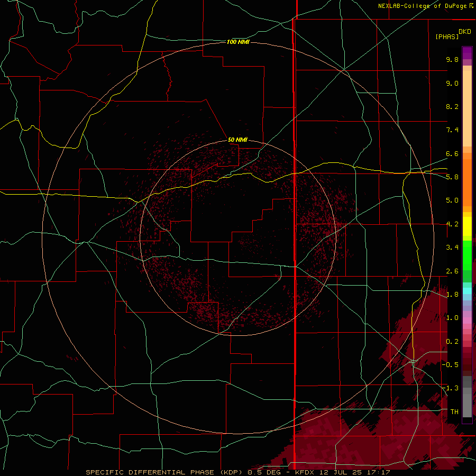This screenshot has width=476, height=476.
Task: Click the KFDX 12 JUL 25 17:17 timestamp
Action: point(343,472)
